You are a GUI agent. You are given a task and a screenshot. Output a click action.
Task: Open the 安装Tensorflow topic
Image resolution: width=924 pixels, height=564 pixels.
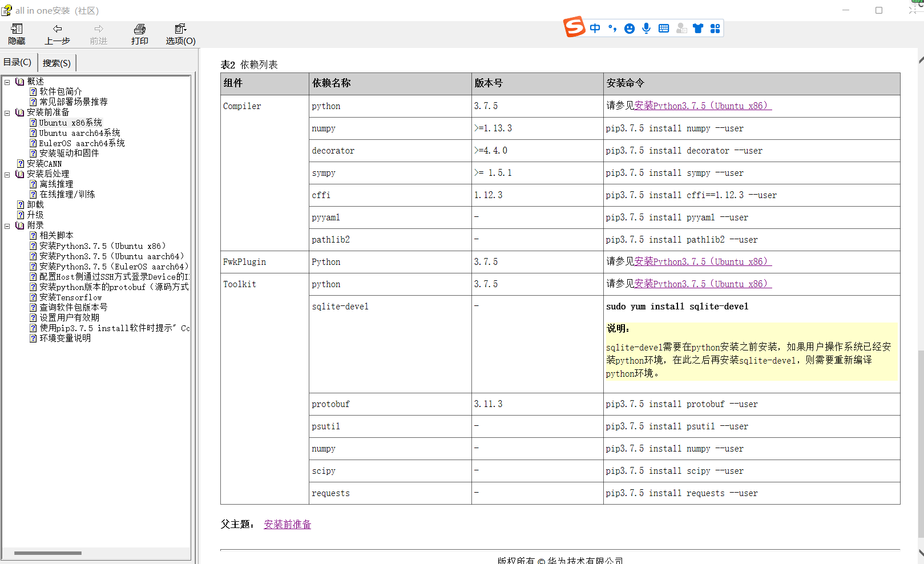click(71, 297)
